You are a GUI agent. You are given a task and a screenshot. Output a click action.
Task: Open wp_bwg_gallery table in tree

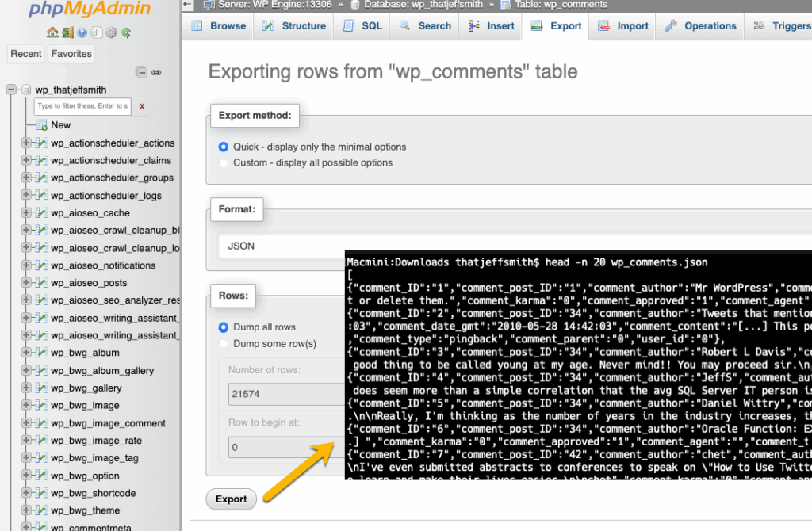click(x=86, y=388)
